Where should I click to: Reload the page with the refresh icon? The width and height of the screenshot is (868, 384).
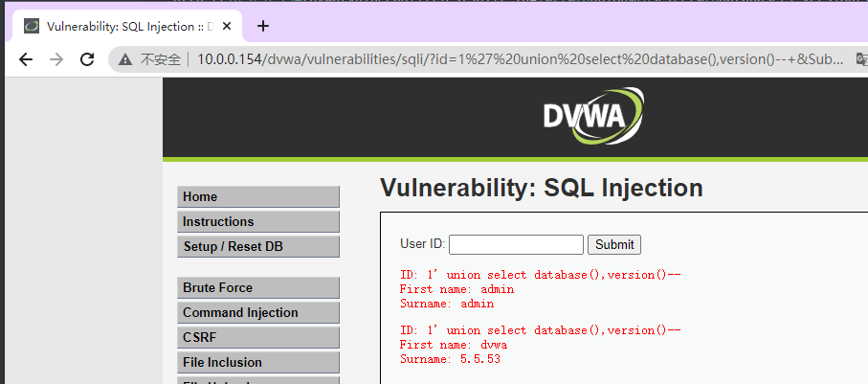point(87,59)
